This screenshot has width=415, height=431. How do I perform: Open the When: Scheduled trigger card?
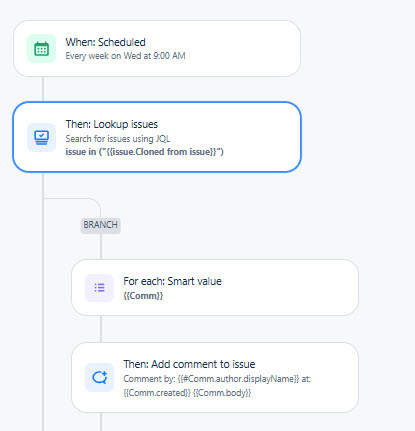pyautogui.click(x=157, y=49)
